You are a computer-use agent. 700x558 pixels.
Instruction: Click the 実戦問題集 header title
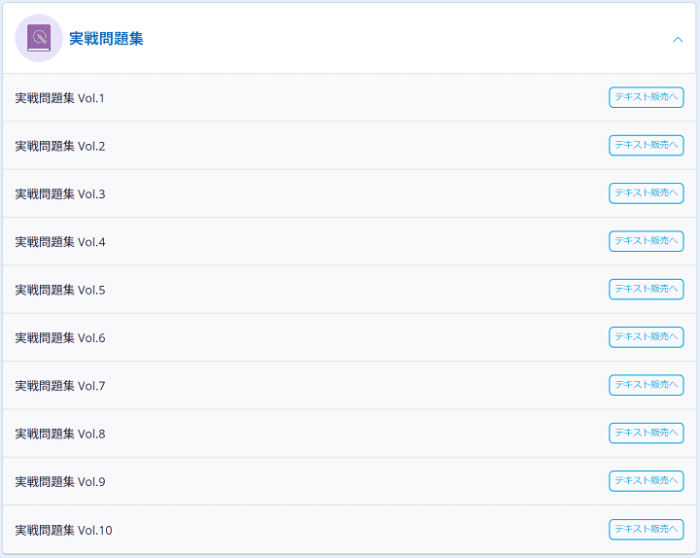point(106,39)
